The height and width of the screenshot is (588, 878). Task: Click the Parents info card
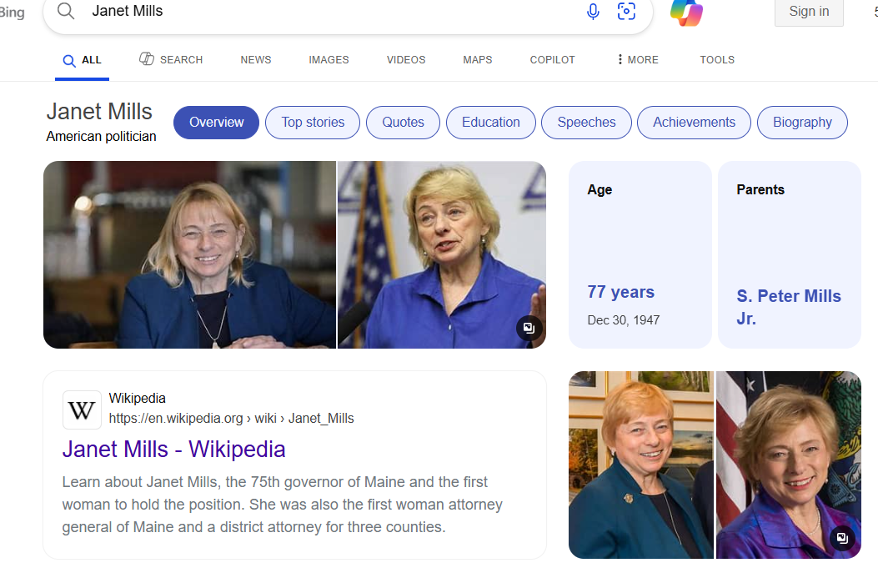(790, 255)
